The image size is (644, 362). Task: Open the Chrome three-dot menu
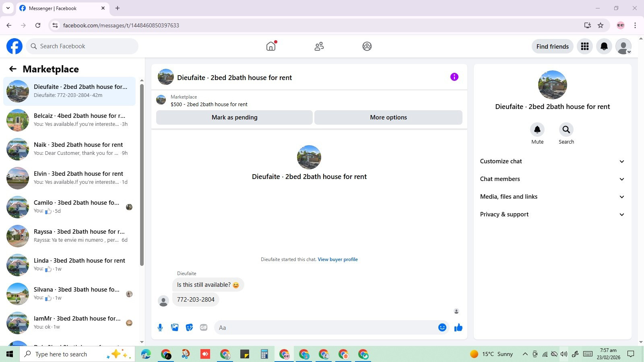click(635, 25)
